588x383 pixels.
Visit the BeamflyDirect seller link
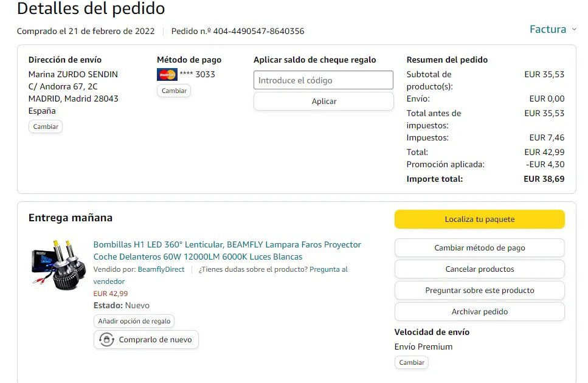click(x=161, y=269)
